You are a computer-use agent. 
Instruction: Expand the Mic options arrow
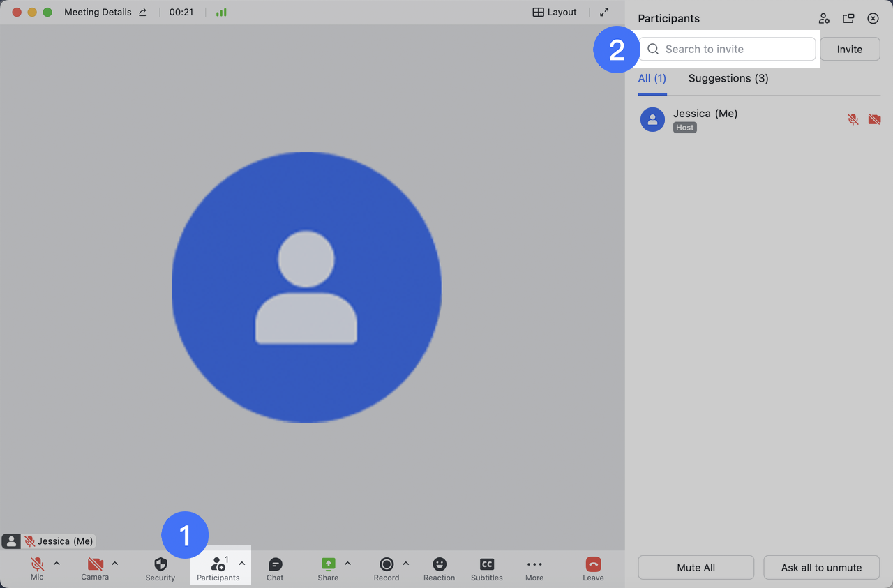(x=57, y=564)
